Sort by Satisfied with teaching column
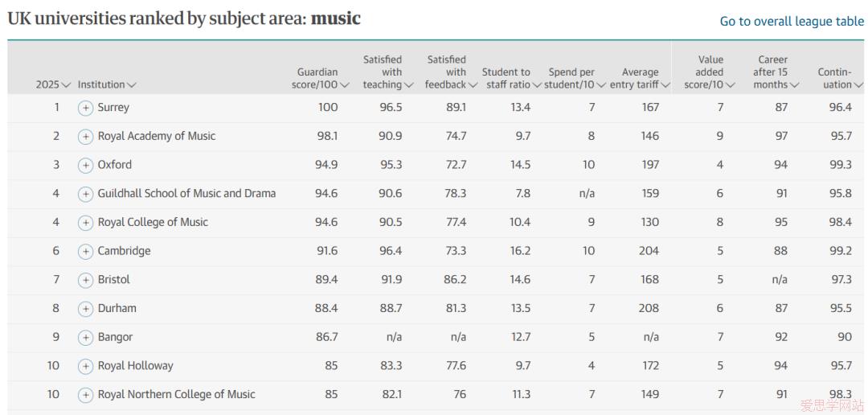Image resolution: width=868 pixels, height=415 pixels. click(388, 72)
